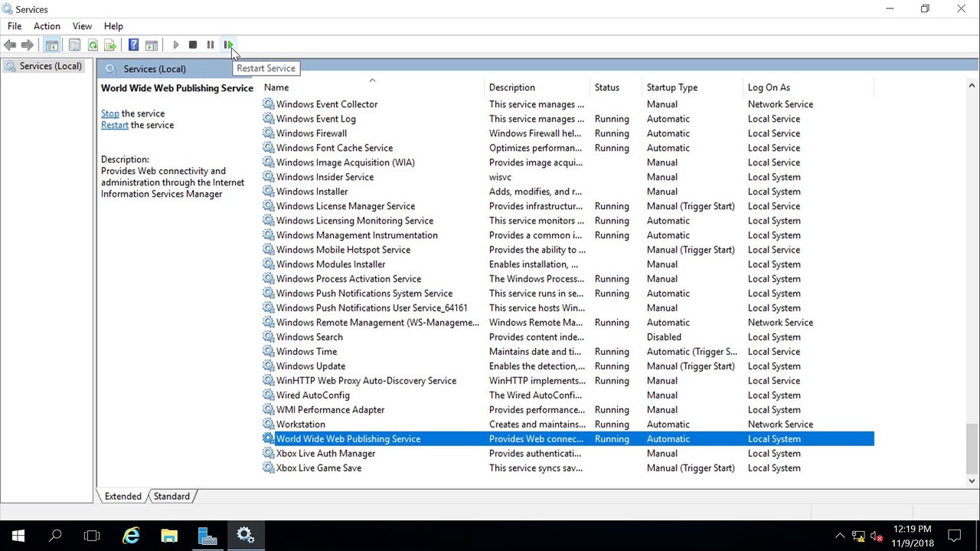Select the Windows Search service row
980x551 pixels.
[567, 337]
